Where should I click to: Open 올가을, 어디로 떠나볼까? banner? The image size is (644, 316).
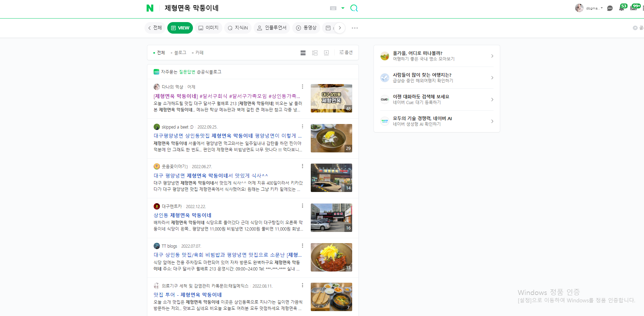[437, 56]
